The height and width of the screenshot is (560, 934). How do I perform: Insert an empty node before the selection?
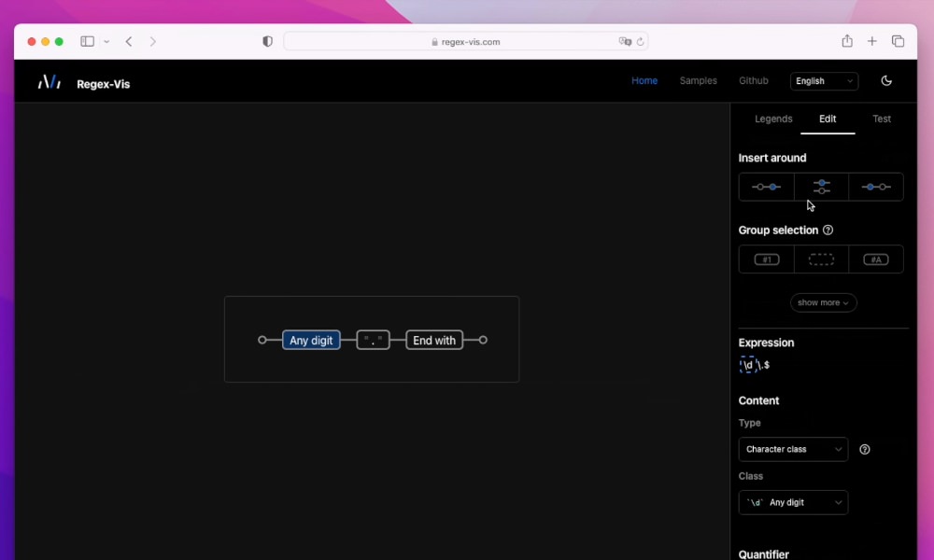coord(766,187)
